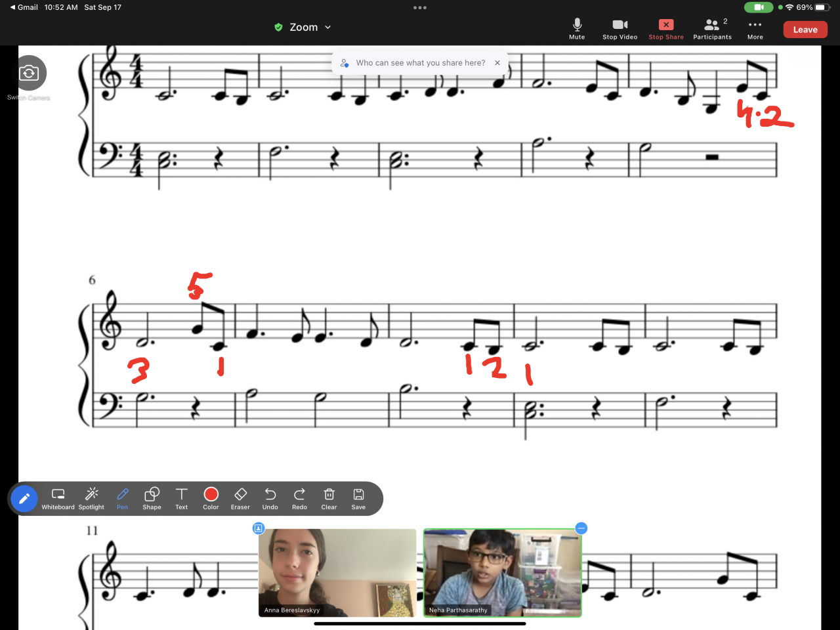
Task: Tap the multitasking three-dots at top
Action: coord(420,8)
